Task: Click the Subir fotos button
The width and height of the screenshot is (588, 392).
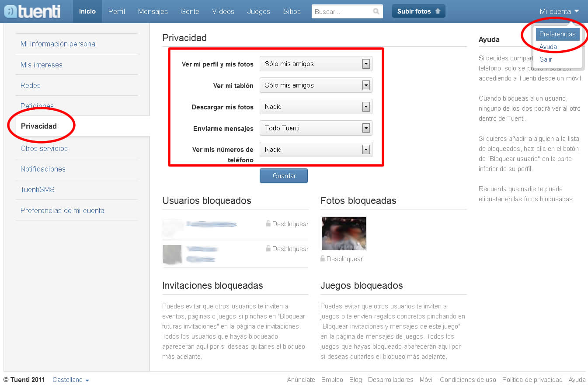Action: [418, 11]
